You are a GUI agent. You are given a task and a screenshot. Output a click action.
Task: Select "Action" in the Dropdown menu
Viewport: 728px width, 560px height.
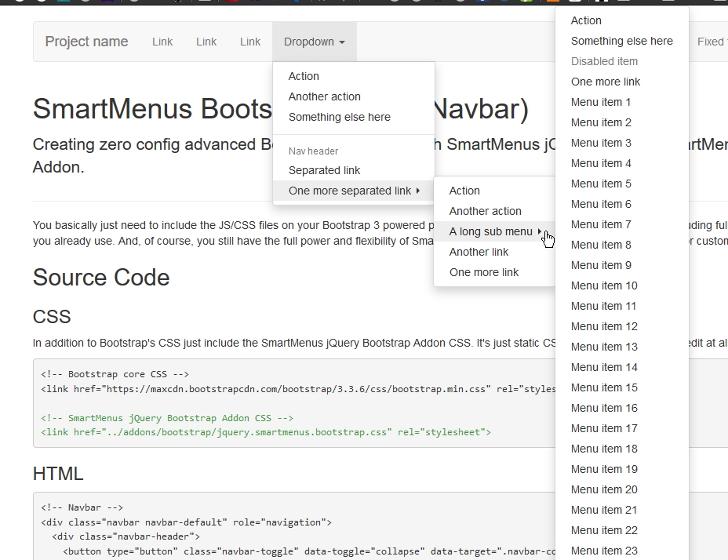(304, 76)
